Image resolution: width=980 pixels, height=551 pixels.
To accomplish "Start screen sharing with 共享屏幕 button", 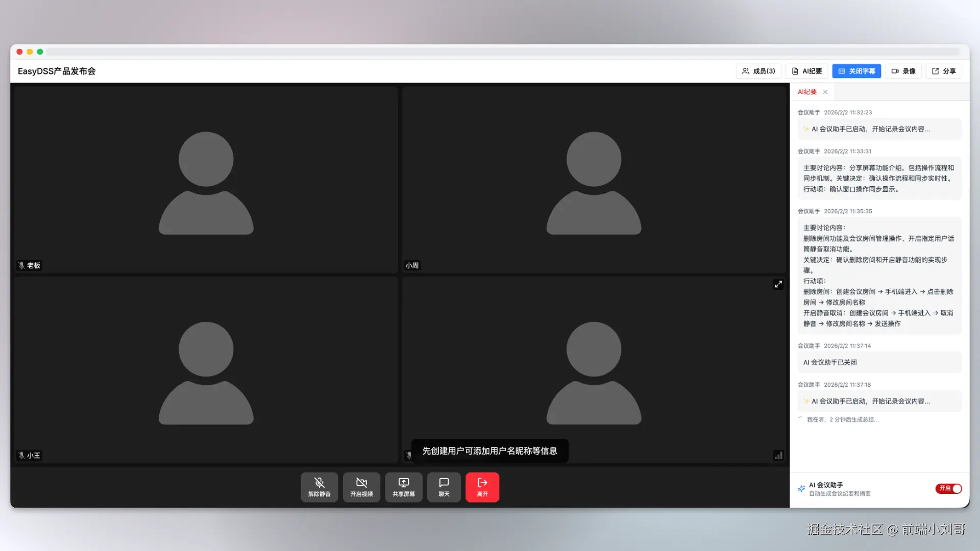I will 403,487.
